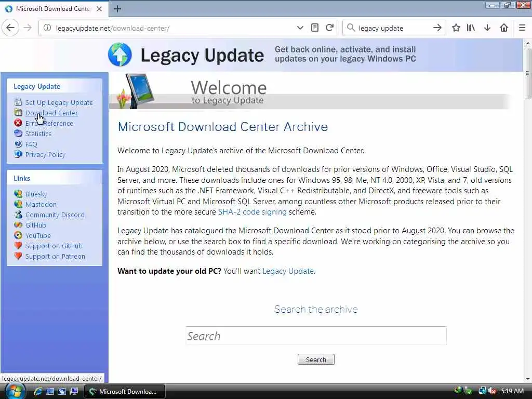Click the 5:19 AM taskbar clock
The height and width of the screenshot is (399, 532).
coord(512,391)
